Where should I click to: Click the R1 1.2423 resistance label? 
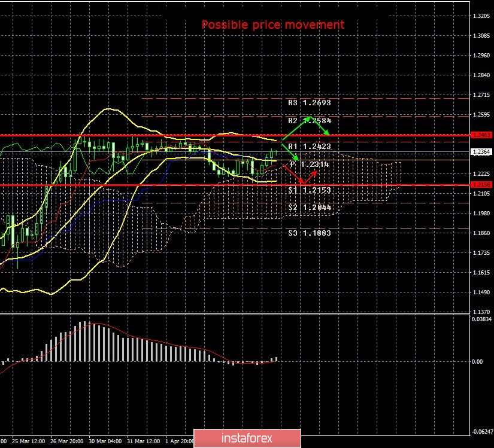coord(309,146)
